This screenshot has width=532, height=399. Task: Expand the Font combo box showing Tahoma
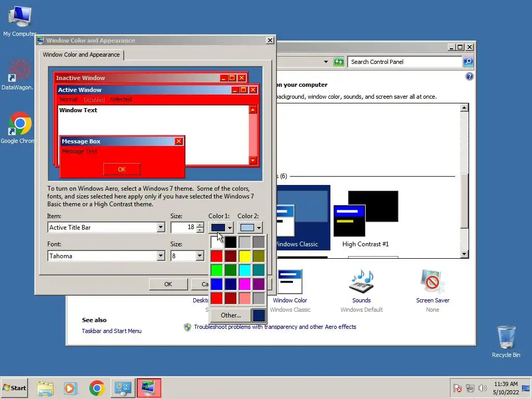[161, 256]
